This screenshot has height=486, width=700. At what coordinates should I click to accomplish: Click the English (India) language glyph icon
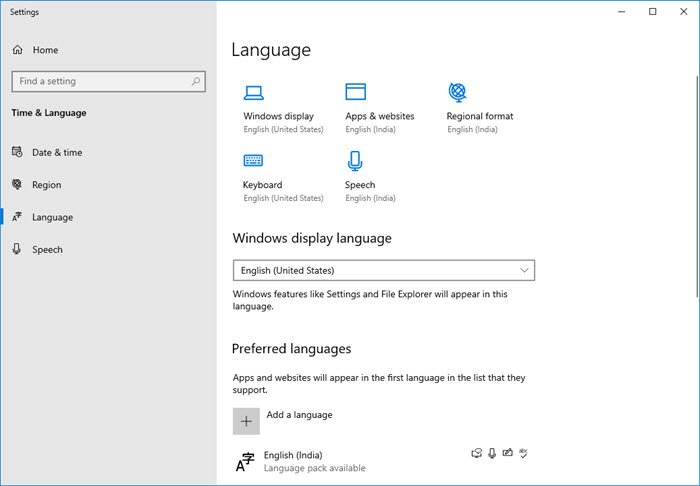[245, 462]
